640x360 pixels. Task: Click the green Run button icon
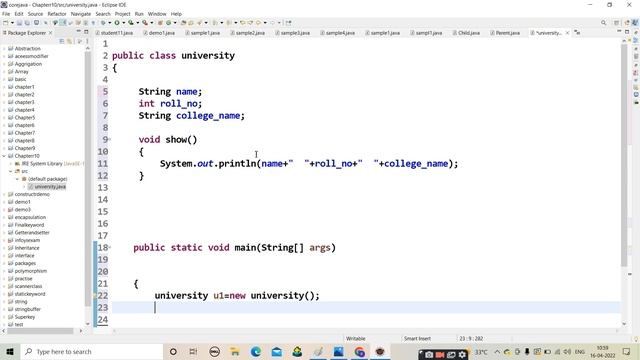(x=117, y=23)
